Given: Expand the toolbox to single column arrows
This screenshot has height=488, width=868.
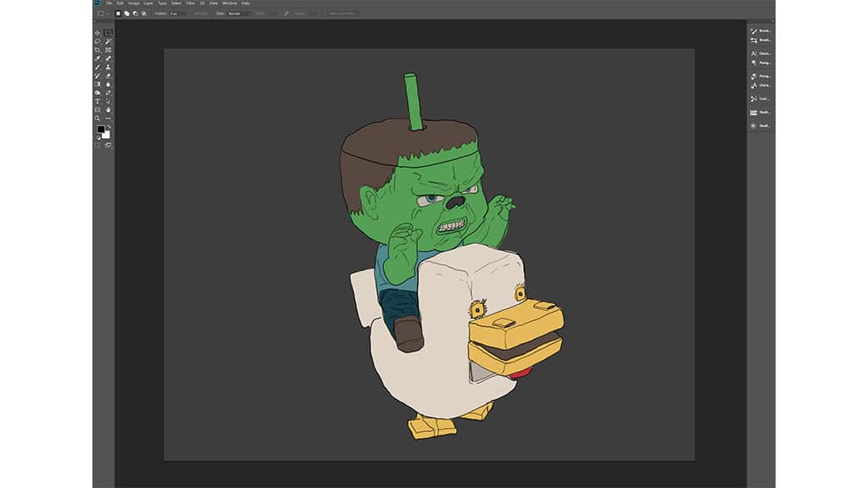Looking at the screenshot, I should click(x=95, y=21).
